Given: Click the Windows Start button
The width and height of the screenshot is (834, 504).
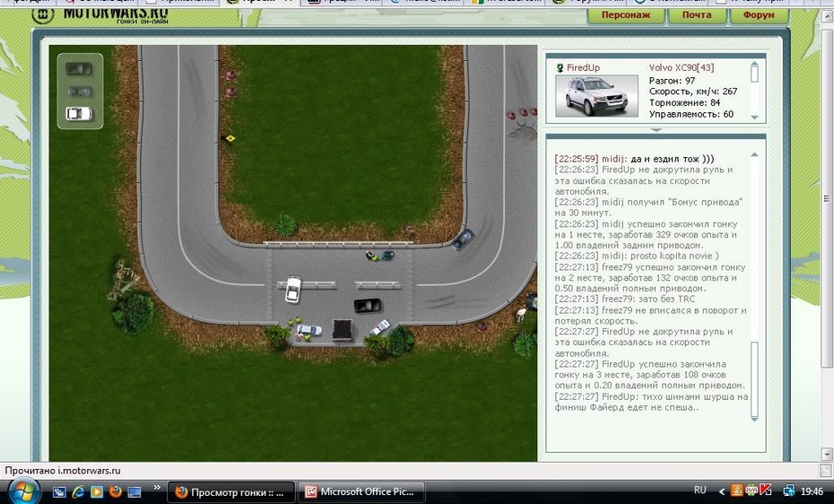Looking at the screenshot, I should click(x=22, y=491).
